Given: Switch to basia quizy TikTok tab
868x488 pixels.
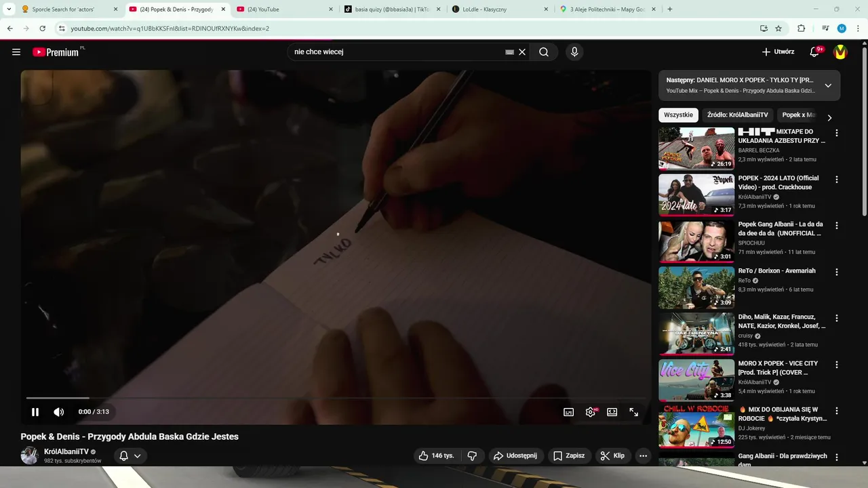Looking at the screenshot, I should [392, 9].
